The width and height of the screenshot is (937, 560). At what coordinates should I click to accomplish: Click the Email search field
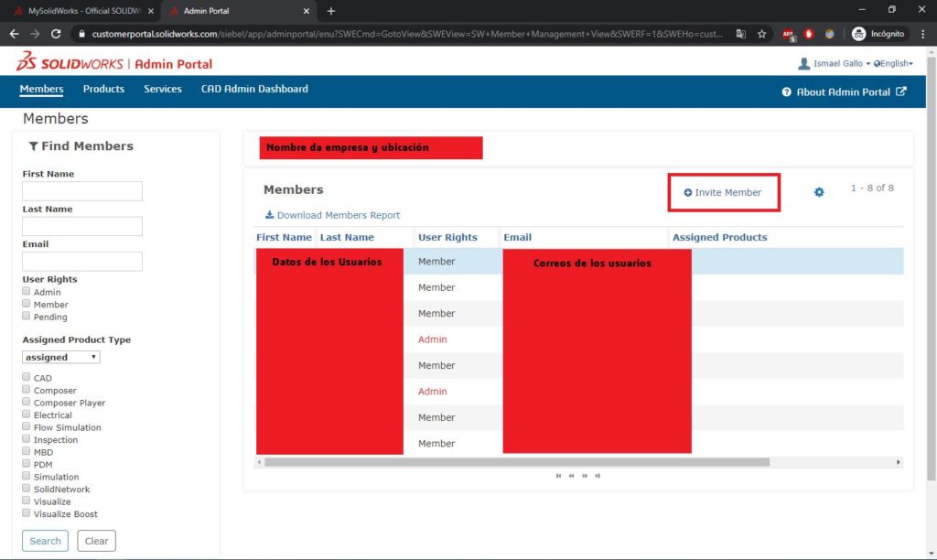(82, 261)
